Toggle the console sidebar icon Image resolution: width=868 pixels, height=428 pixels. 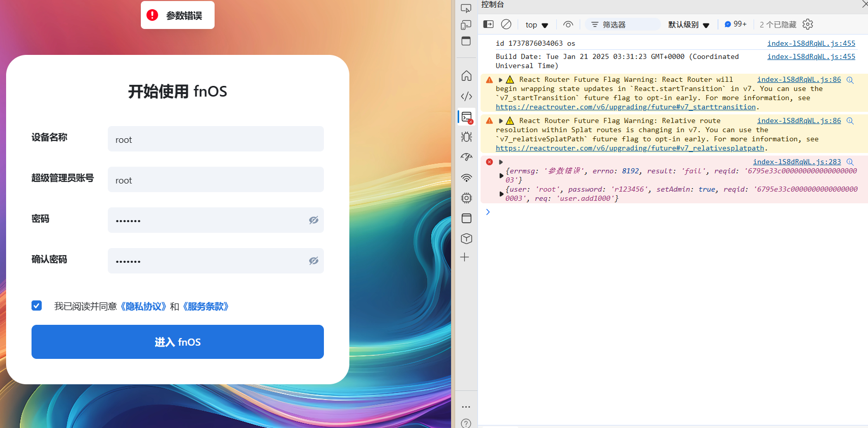(x=488, y=24)
